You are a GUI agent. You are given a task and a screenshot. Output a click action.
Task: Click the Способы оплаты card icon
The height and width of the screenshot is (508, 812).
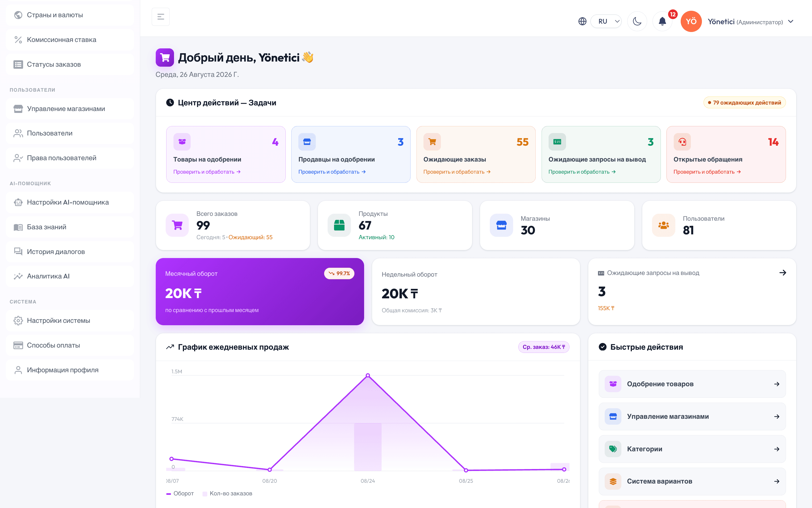[18, 345]
